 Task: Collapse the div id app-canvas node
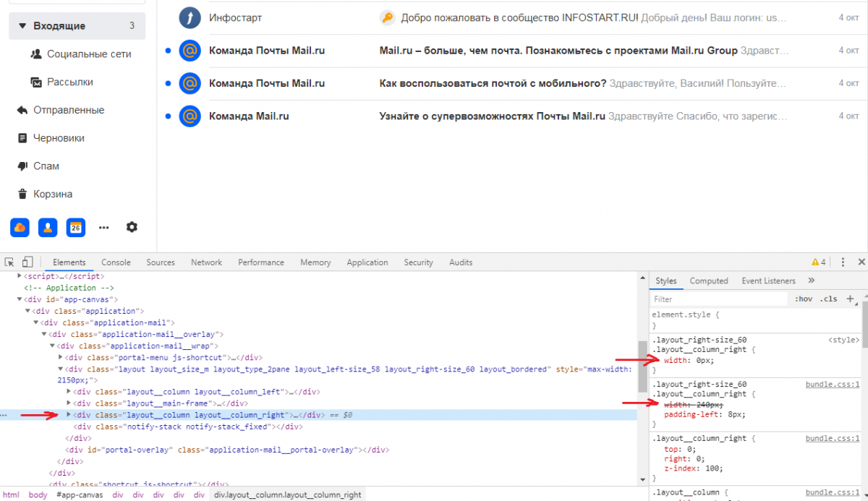[20, 299]
